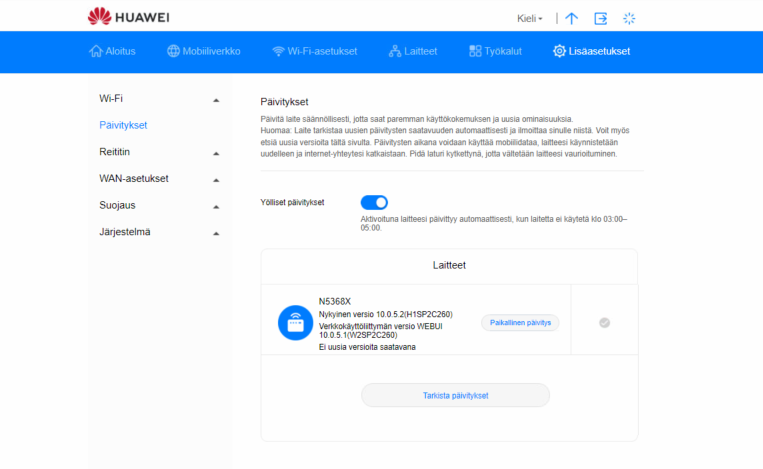Click the upward arrow update icon

pos(571,18)
